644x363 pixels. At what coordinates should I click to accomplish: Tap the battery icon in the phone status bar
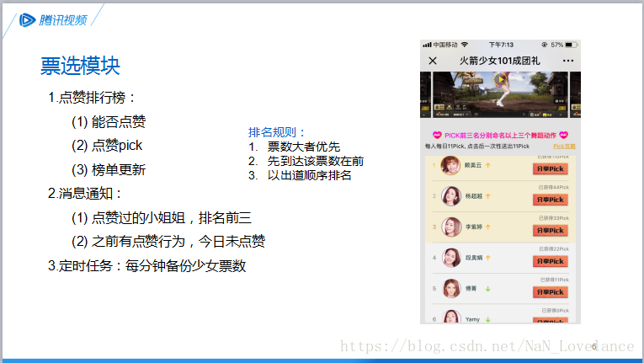[x=572, y=45]
